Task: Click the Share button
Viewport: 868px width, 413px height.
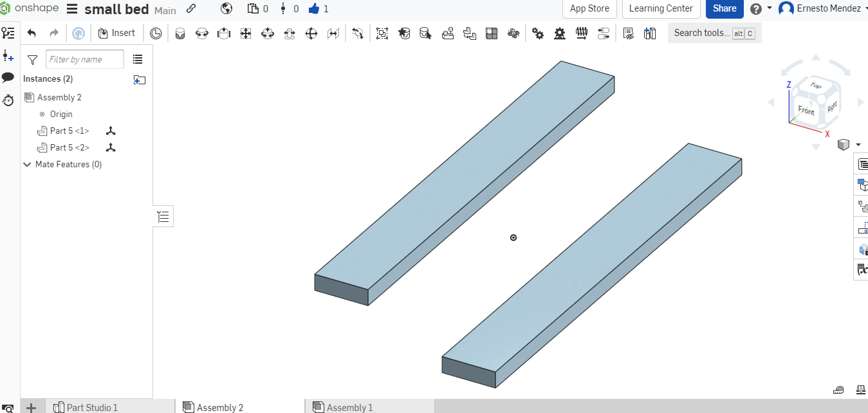Action: point(725,9)
